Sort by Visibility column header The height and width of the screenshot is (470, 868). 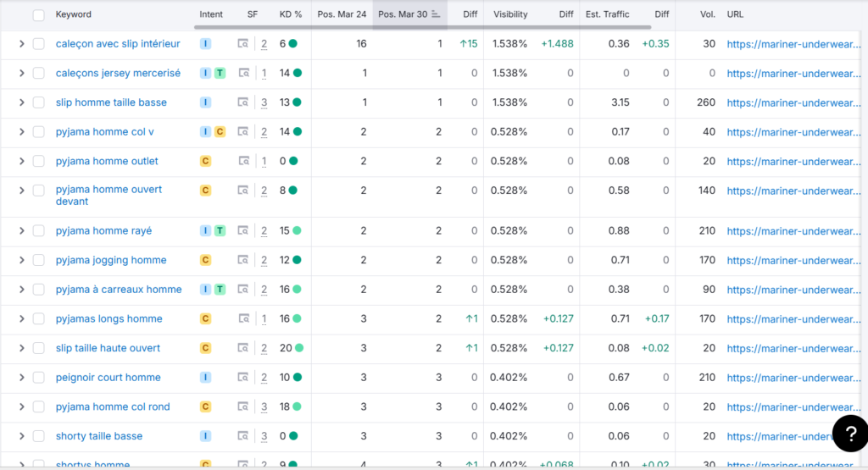[510, 14]
